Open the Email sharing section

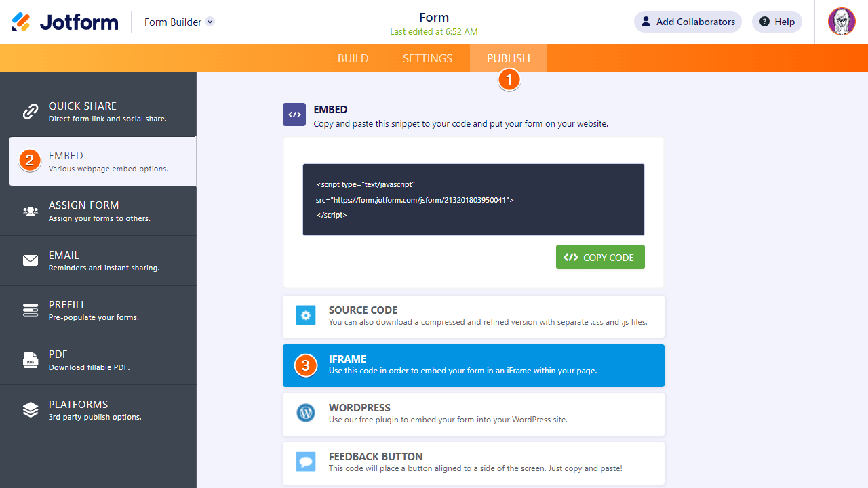tap(98, 261)
